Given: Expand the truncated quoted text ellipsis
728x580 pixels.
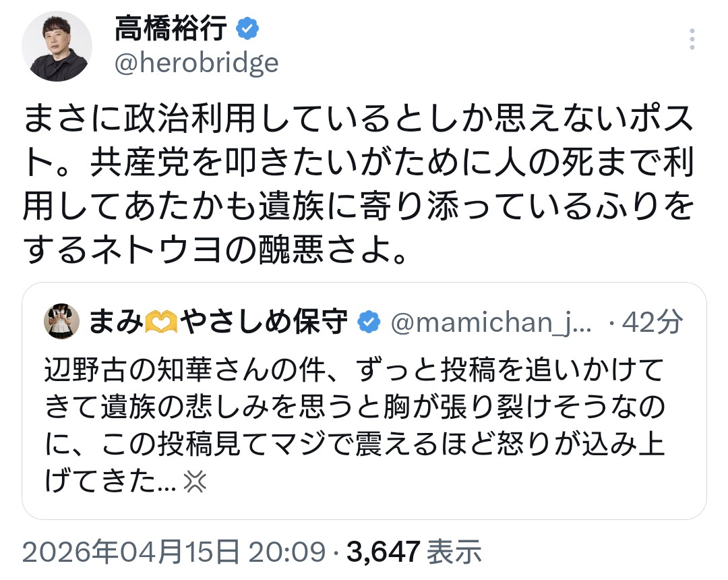Looking at the screenshot, I should pos(169,482).
